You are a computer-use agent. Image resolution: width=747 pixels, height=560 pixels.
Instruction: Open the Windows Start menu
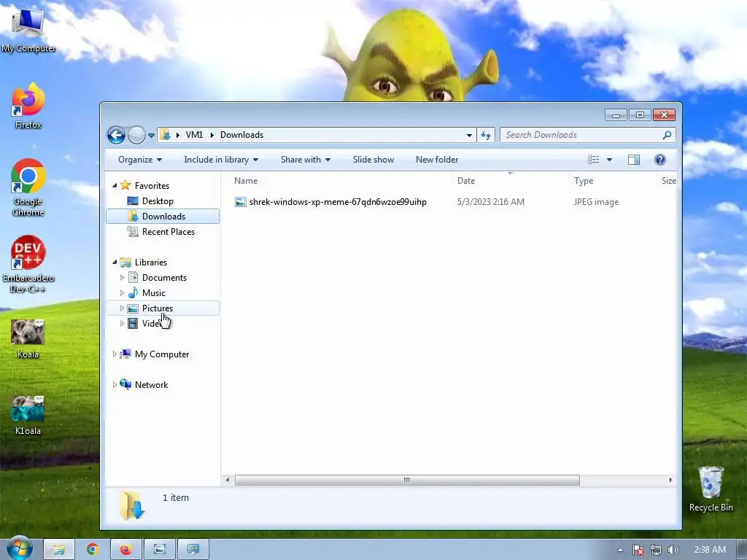click(x=19, y=548)
